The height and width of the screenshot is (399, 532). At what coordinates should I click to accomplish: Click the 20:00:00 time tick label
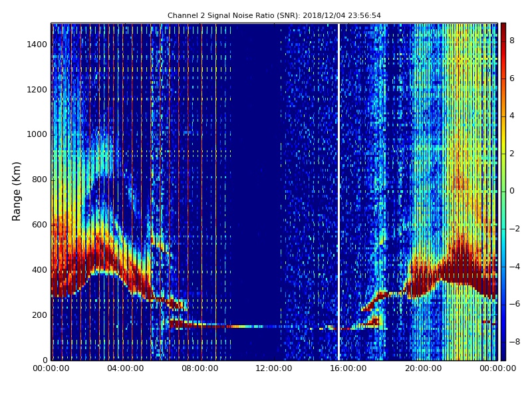(423, 368)
